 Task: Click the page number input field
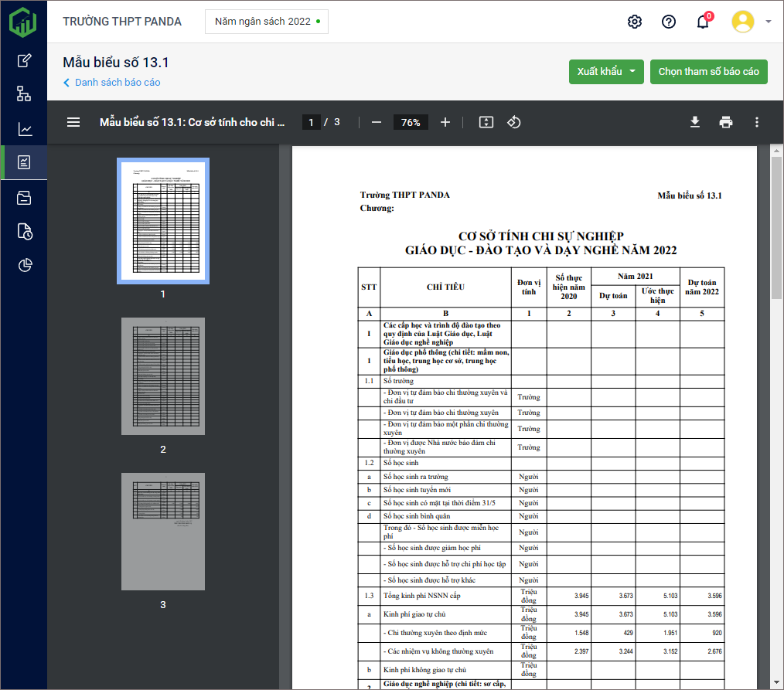pyautogui.click(x=311, y=122)
